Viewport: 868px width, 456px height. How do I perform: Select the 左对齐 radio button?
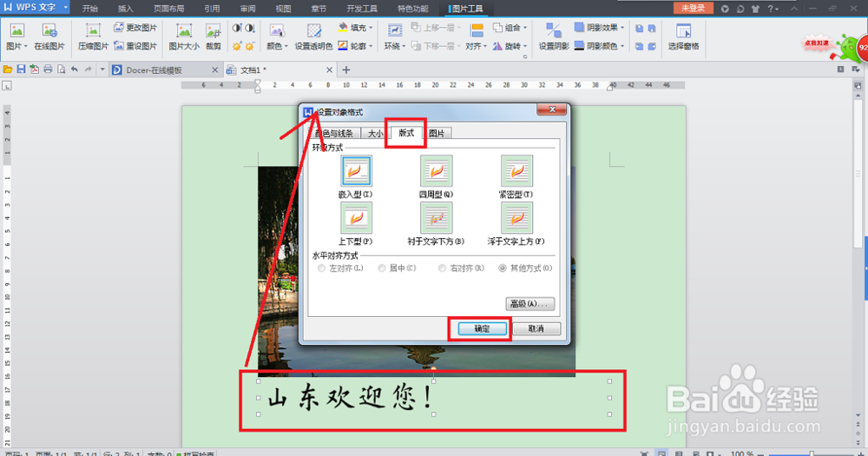[x=322, y=268]
